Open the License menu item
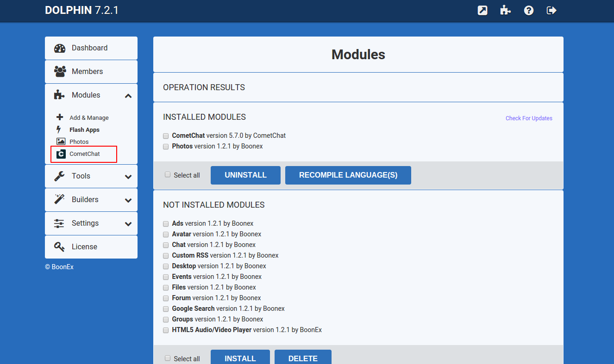This screenshot has height=364, width=614. [91, 247]
